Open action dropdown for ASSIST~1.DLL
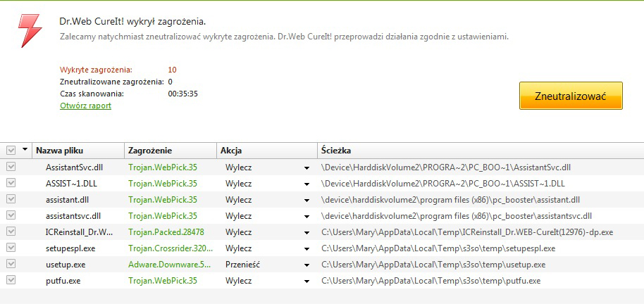 (306, 184)
